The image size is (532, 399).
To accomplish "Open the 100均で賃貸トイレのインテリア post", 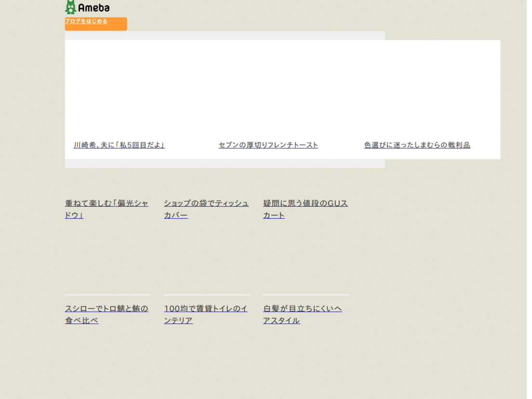I will tap(205, 314).
